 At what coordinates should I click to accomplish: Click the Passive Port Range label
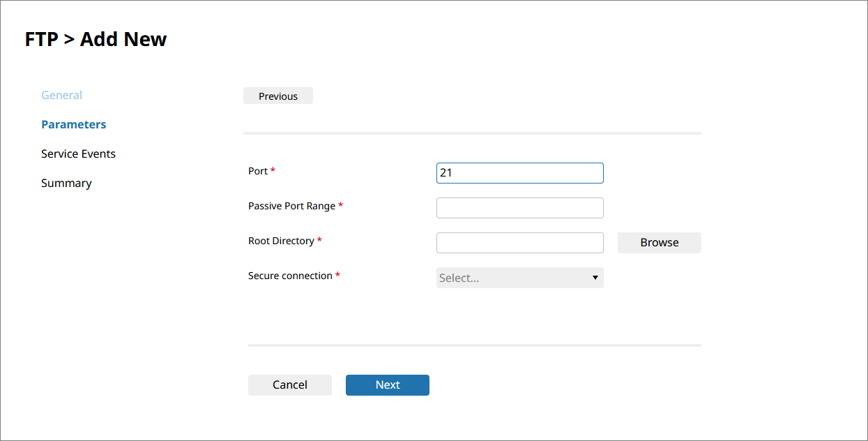291,206
